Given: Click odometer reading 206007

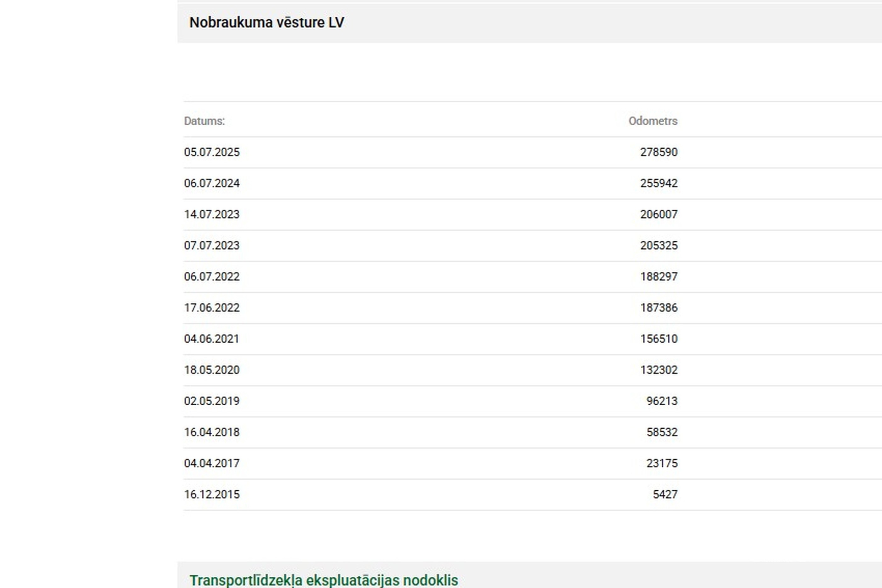Looking at the screenshot, I should [x=658, y=214].
